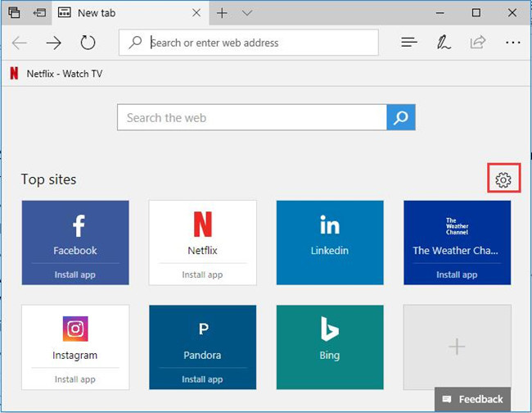This screenshot has height=413, width=532.
Task: Open the Linkedin tile
Action: 330,243
